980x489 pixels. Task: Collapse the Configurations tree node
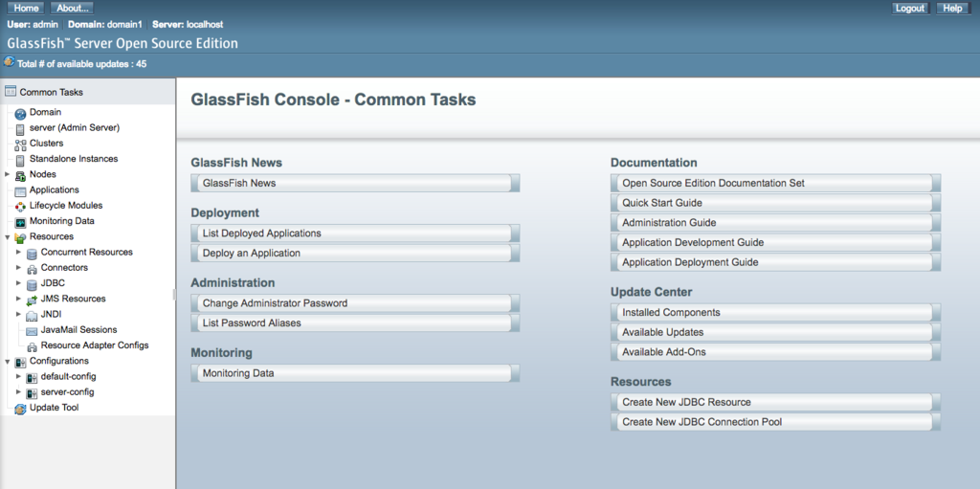[7, 362]
